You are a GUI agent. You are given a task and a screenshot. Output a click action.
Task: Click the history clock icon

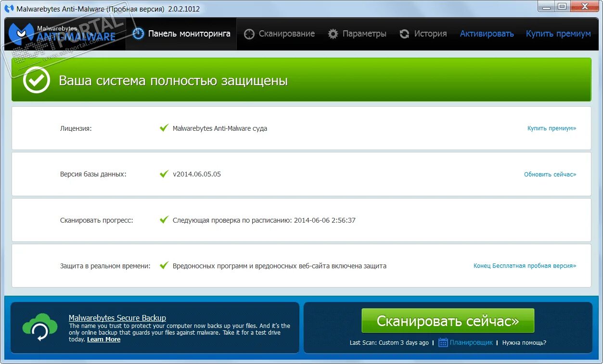point(404,34)
